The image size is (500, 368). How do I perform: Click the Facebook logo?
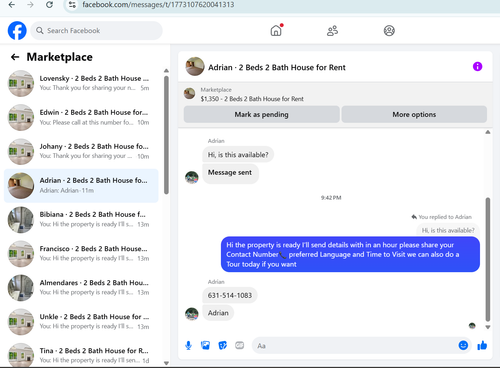[x=17, y=31]
